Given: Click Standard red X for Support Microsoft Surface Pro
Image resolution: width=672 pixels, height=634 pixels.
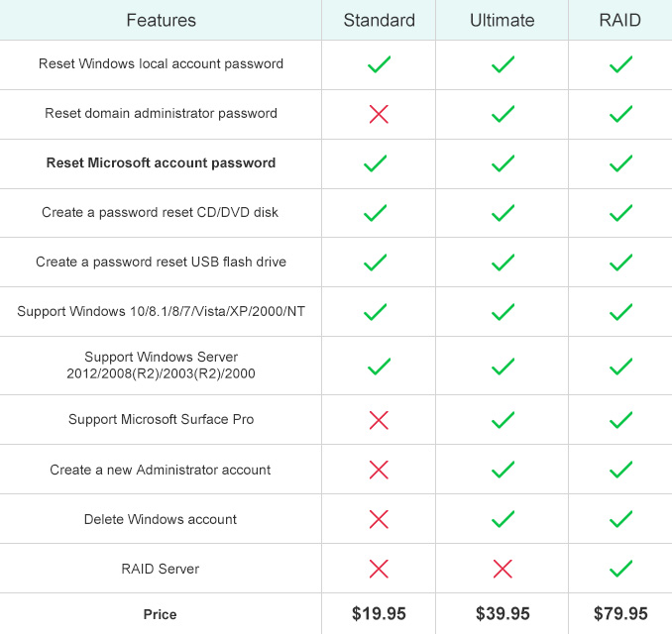Looking at the screenshot, I should pyautogui.click(x=379, y=420).
